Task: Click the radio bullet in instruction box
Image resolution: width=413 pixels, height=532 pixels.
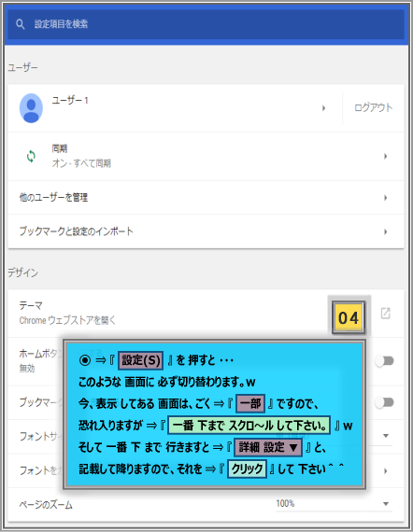Action: (85, 360)
